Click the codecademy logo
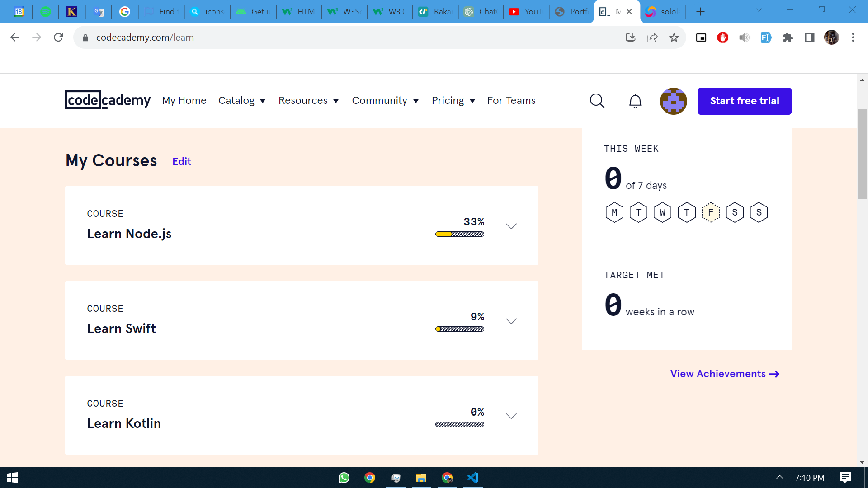 coord(107,100)
